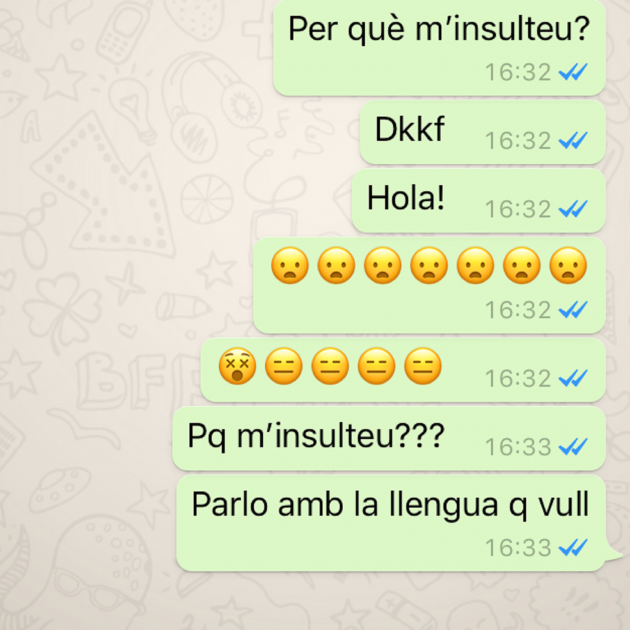Tap the middle frowning emoji in the row
This screenshot has width=630, height=630.
tap(429, 266)
